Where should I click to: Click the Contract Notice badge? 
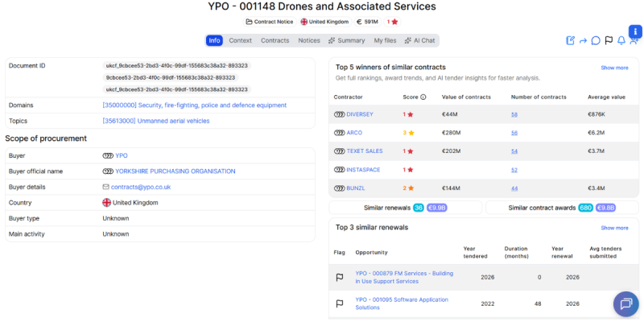tap(270, 22)
